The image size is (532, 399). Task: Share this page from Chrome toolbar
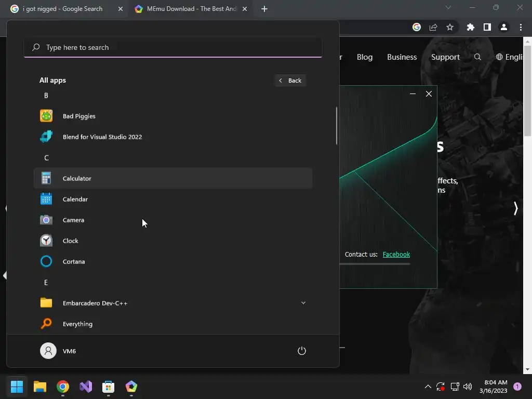433,27
